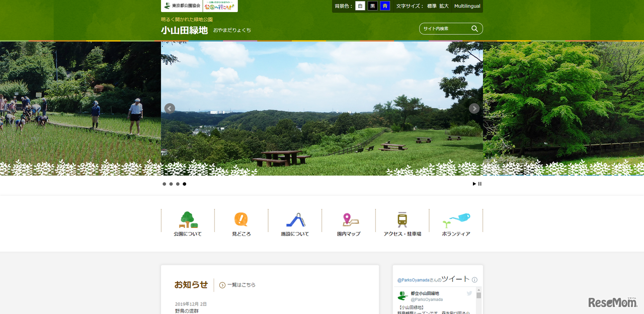Open ボランティア via the watering can icon
Screen dimensions: 644x314
coord(456,219)
